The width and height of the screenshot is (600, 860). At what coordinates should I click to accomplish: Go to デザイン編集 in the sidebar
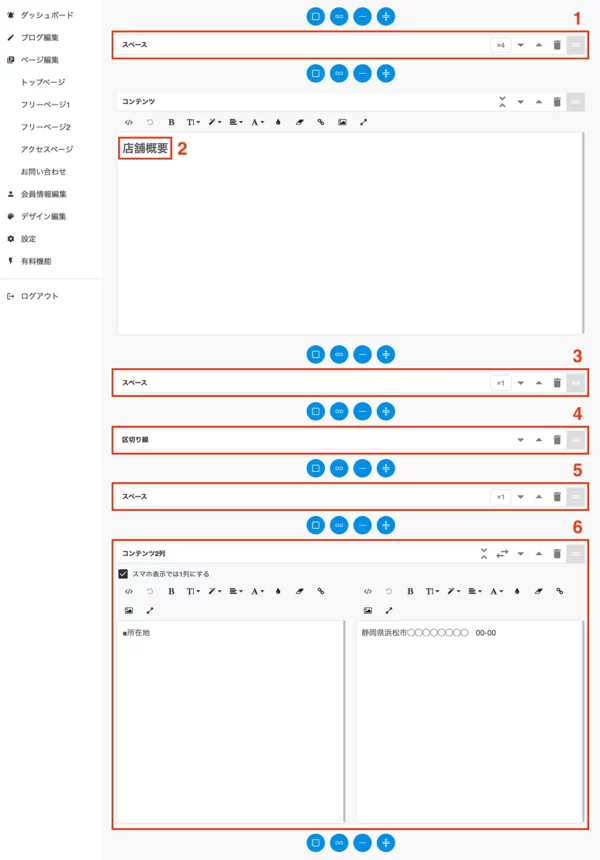tap(43, 216)
